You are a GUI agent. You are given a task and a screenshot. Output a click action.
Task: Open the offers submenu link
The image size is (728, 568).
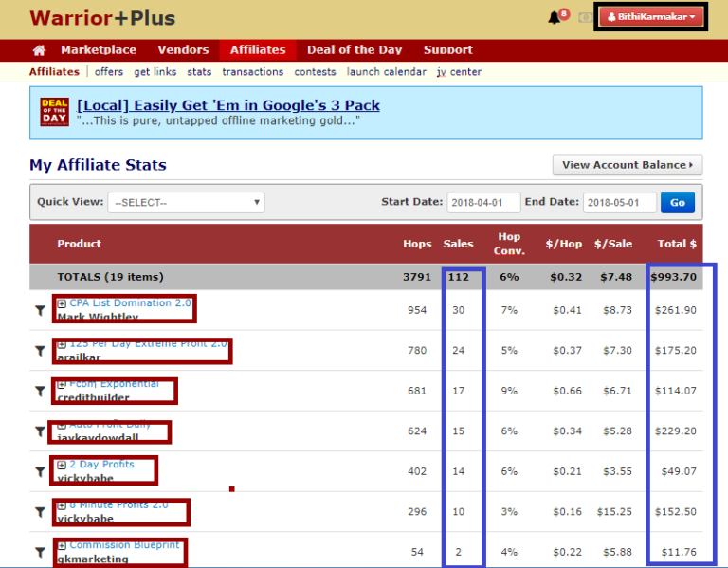109,72
